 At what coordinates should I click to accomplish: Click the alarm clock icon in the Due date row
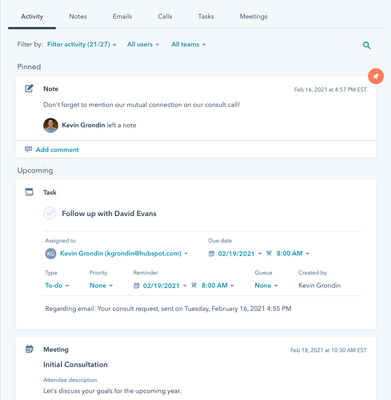pos(269,253)
